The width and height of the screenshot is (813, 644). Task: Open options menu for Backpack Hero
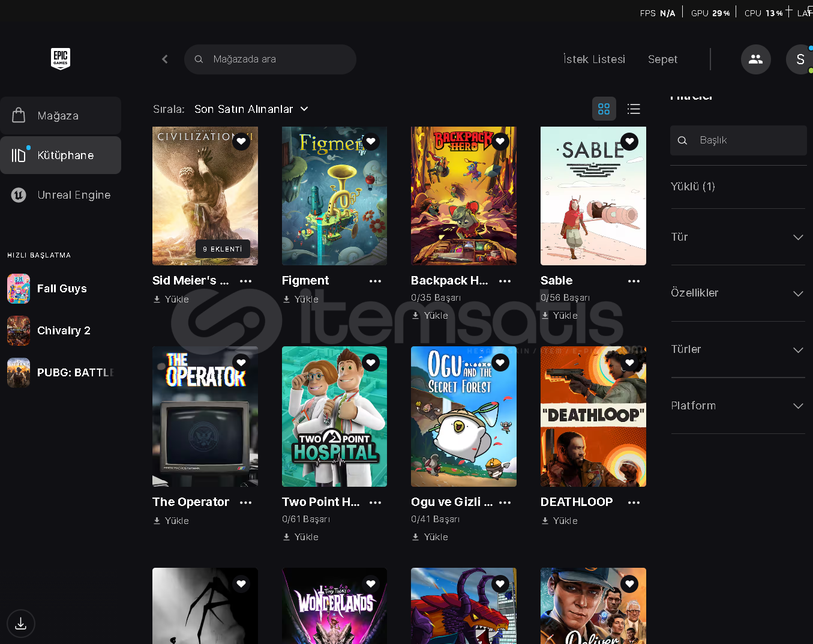coord(505,281)
